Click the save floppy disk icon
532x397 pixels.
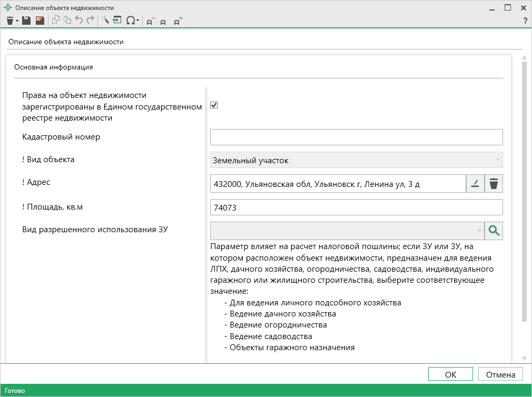(26, 21)
